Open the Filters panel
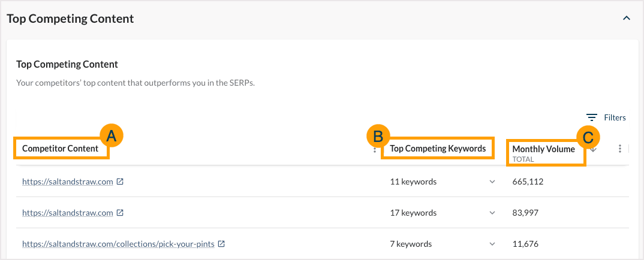644x260 pixels. [606, 117]
